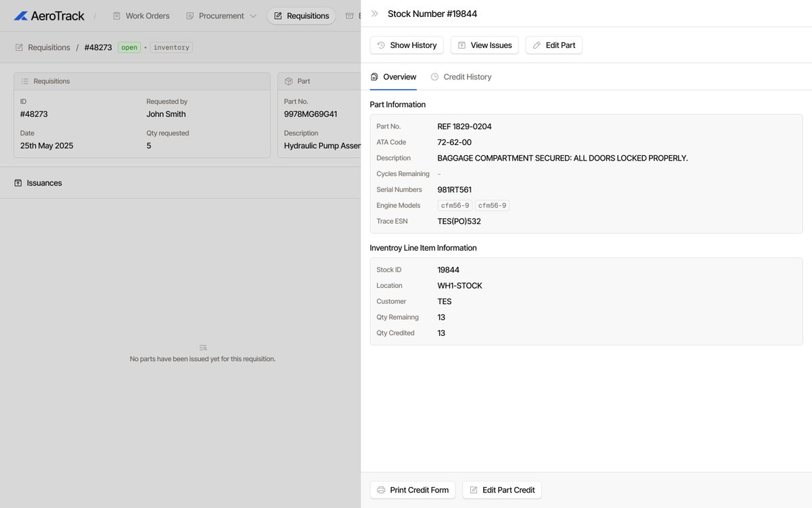
Task: Click the Print Credit Form button
Action: (413, 490)
